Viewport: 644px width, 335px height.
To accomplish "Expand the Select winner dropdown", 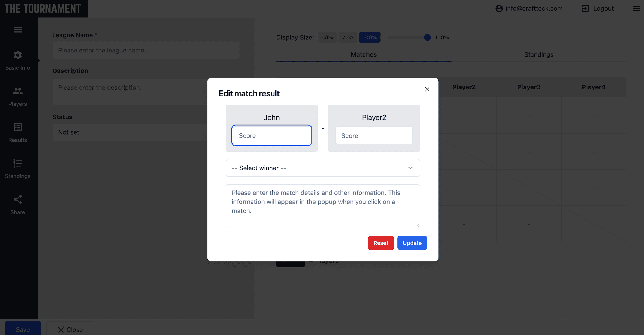I will 322,168.
